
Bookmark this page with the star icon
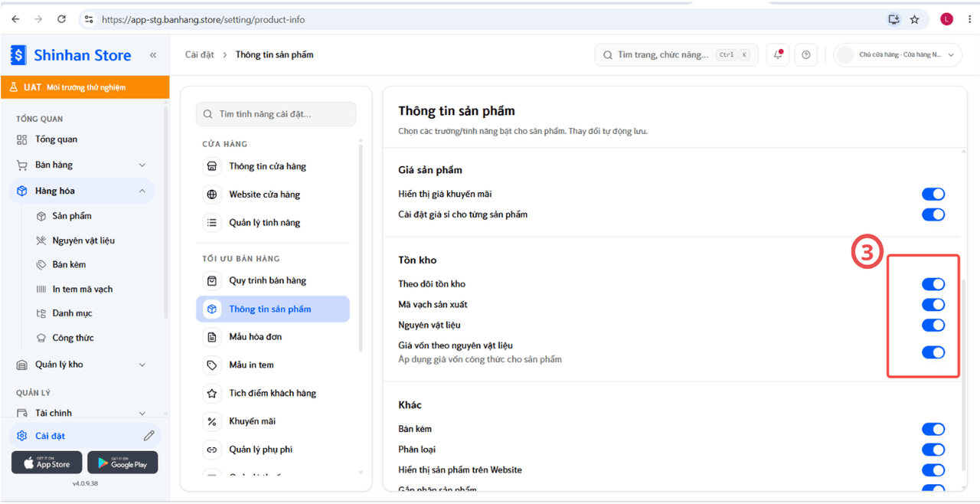(x=914, y=19)
